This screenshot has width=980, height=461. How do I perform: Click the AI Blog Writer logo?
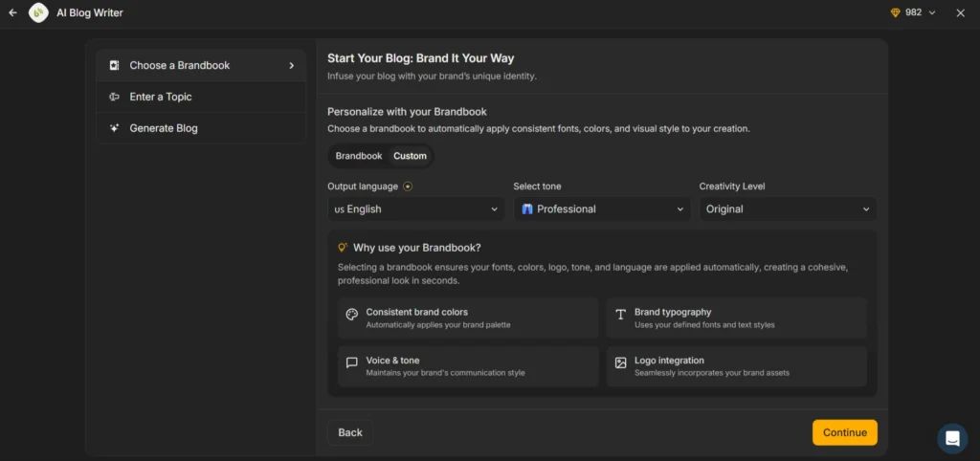click(x=38, y=12)
